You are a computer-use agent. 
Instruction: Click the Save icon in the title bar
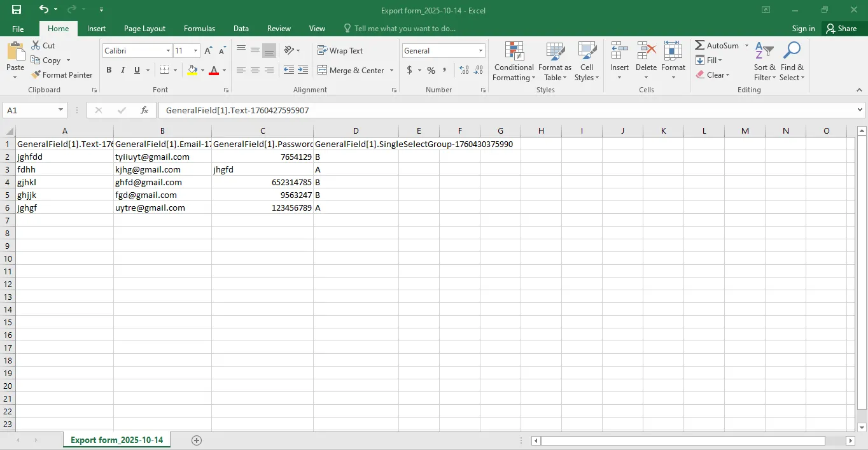pos(17,10)
